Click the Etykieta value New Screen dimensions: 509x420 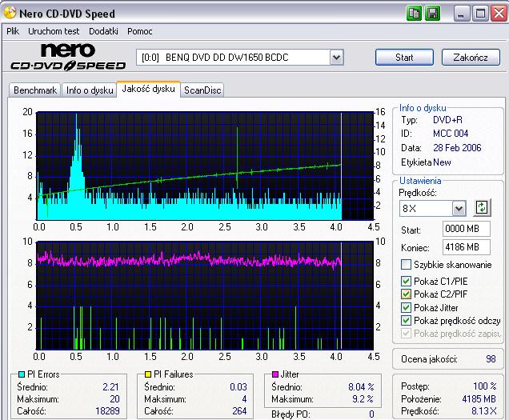[x=442, y=162]
